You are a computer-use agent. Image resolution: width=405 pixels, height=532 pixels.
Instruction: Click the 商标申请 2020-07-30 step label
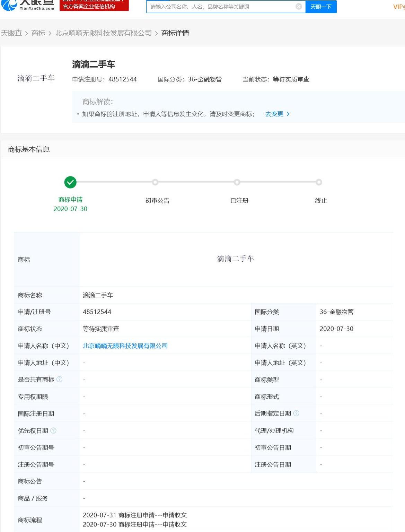70,204
